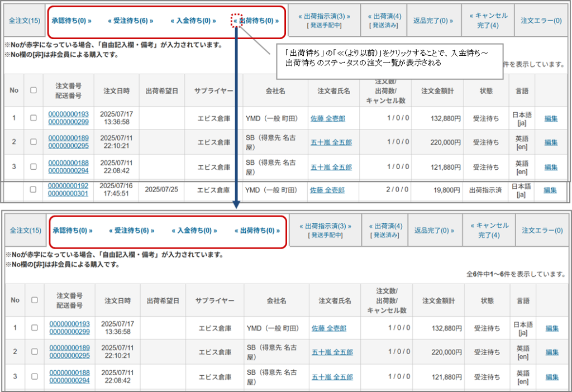Toggle select-all header checkbox in top table
Viewport: 572px width, 392px height.
pyautogui.click(x=34, y=90)
